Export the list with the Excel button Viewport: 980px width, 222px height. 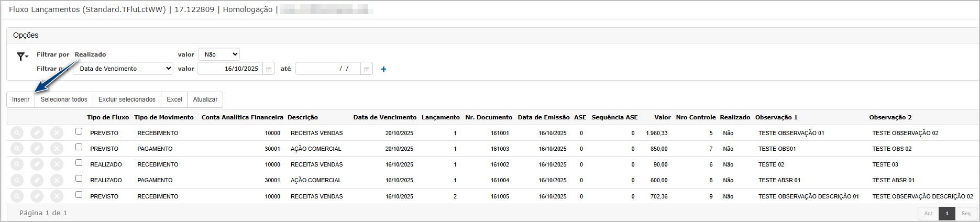(174, 99)
